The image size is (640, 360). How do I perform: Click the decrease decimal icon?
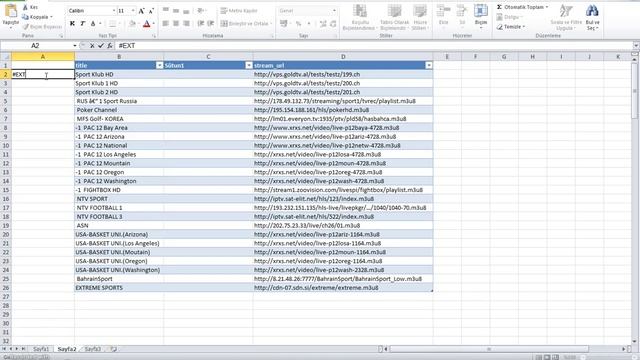tap(333, 24)
